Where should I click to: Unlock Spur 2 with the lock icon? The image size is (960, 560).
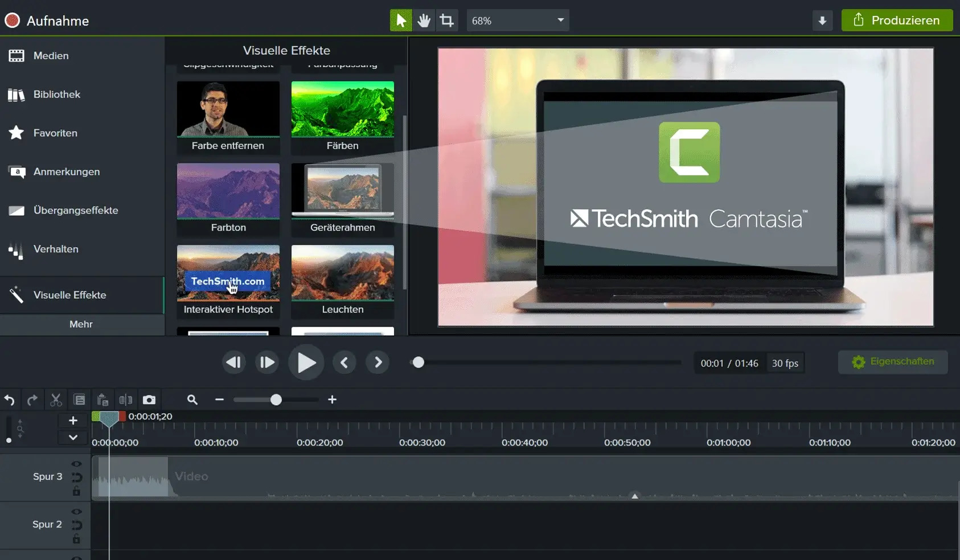tap(76, 538)
